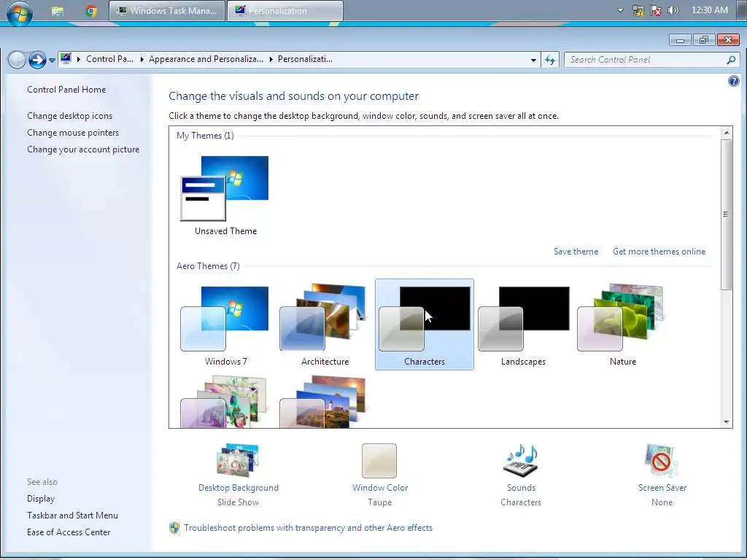Image resolution: width=747 pixels, height=560 pixels.
Task: Launch Google Chrome from the taskbar
Action: tap(91, 11)
